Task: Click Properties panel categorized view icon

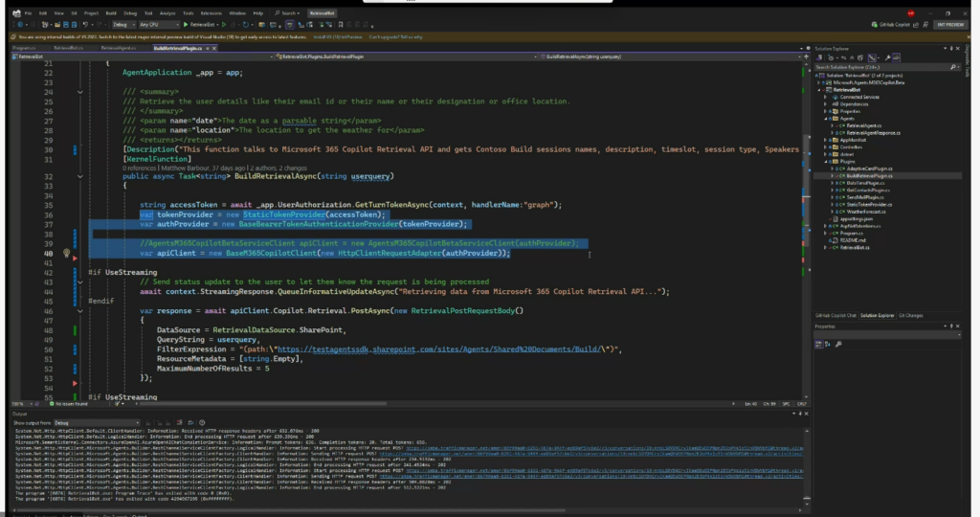Action: (x=819, y=345)
